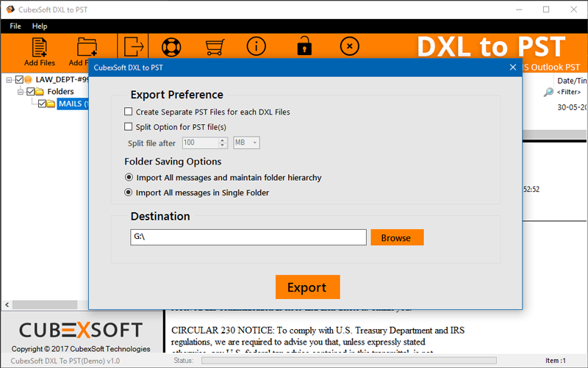
Task: Click the tree pane horizontal scrollbar thumb
Action: tap(45, 305)
